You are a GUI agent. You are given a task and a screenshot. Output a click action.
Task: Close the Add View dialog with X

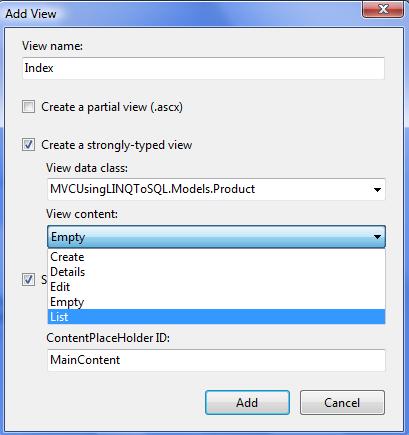click(x=383, y=9)
